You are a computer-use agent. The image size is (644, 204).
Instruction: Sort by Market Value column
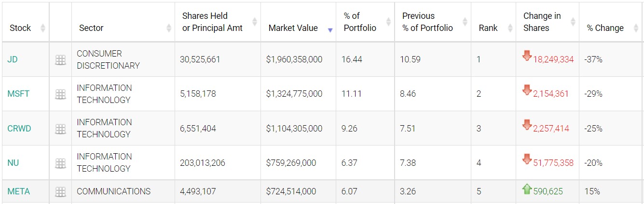(293, 28)
